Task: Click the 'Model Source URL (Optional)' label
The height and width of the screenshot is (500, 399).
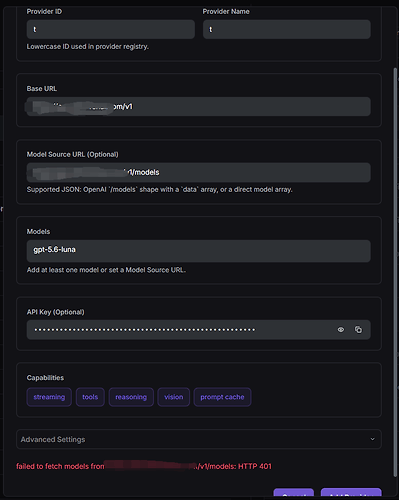Action: click(73, 154)
